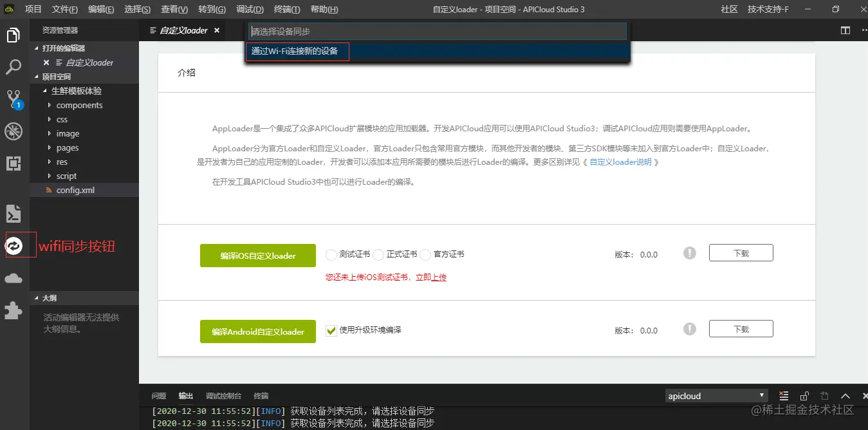Click the info icon beside iOS version
Image resolution: width=868 pixels, height=430 pixels.
tap(690, 253)
